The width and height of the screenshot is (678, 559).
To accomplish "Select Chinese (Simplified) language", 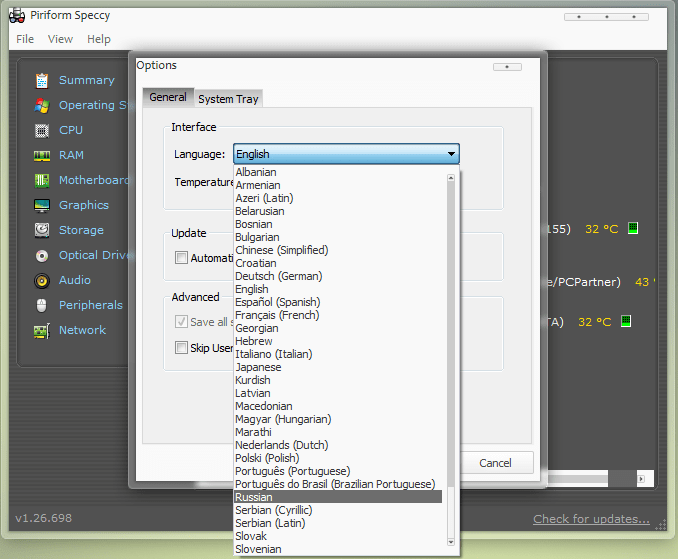I will (338, 250).
